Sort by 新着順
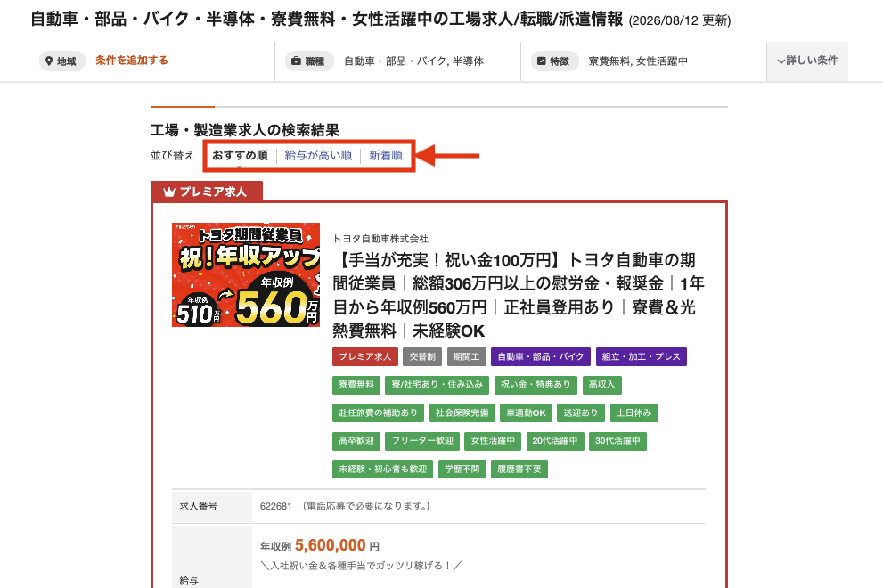The image size is (883, 588). 386,155
